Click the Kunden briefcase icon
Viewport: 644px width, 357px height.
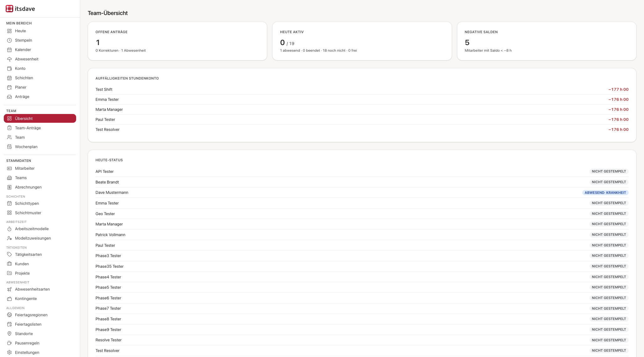click(x=9, y=264)
